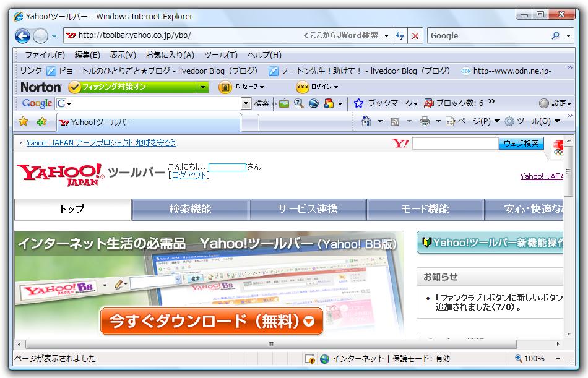Expand Norton phishing protection dropdown arrow
The width and height of the screenshot is (588, 378).
203,87
